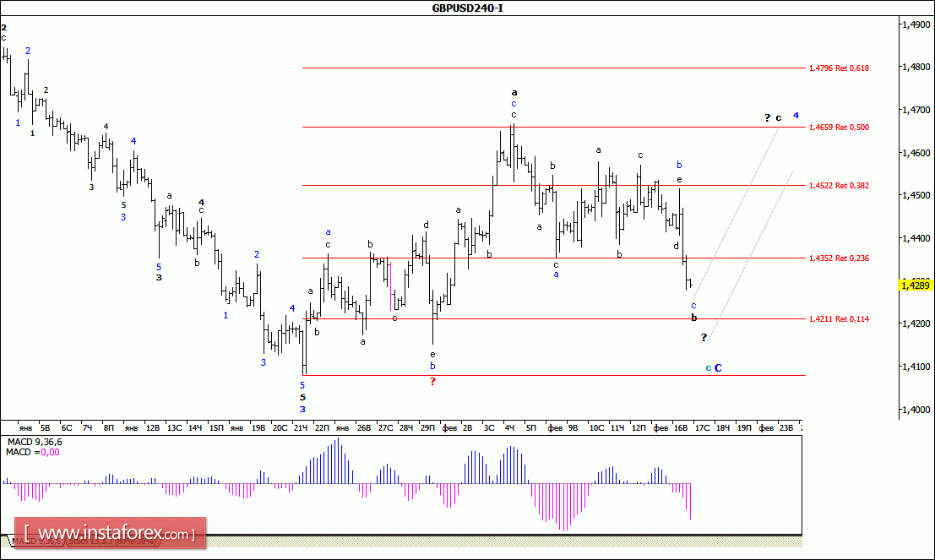This screenshot has height=560, width=935.
Task: Select the 1,4522 Ret 0,382 Fibonacci label
Action: (x=839, y=186)
